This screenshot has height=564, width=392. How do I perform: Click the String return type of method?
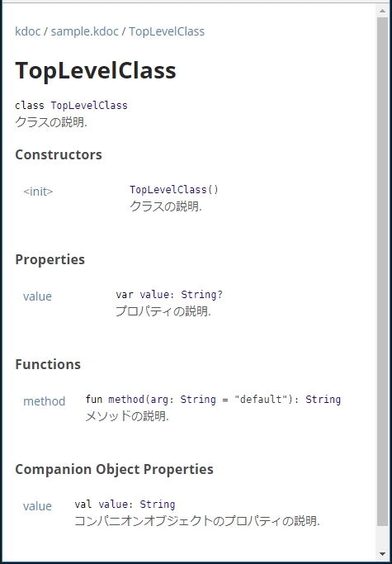click(x=323, y=400)
